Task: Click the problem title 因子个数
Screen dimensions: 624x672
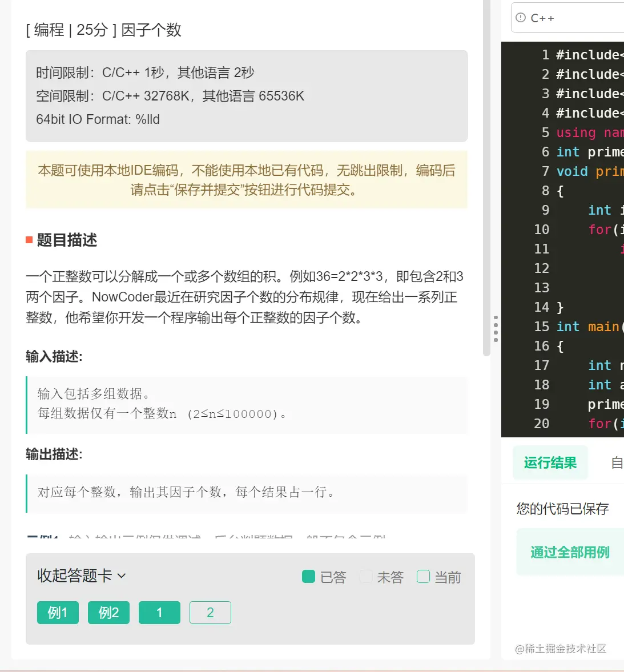Action: [x=151, y=30]
